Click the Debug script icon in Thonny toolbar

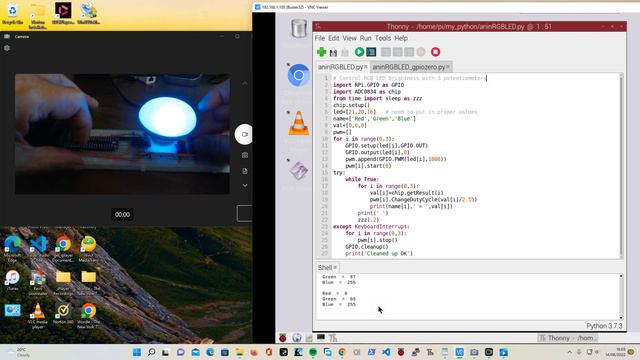(371, 52)
